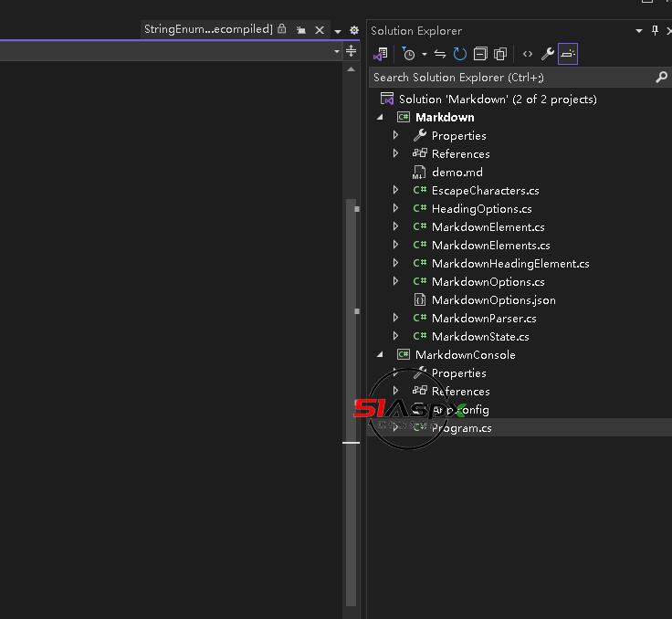Expand the MarkdownParser.cs node
The image size is (672, 619).
click(395, 317)
